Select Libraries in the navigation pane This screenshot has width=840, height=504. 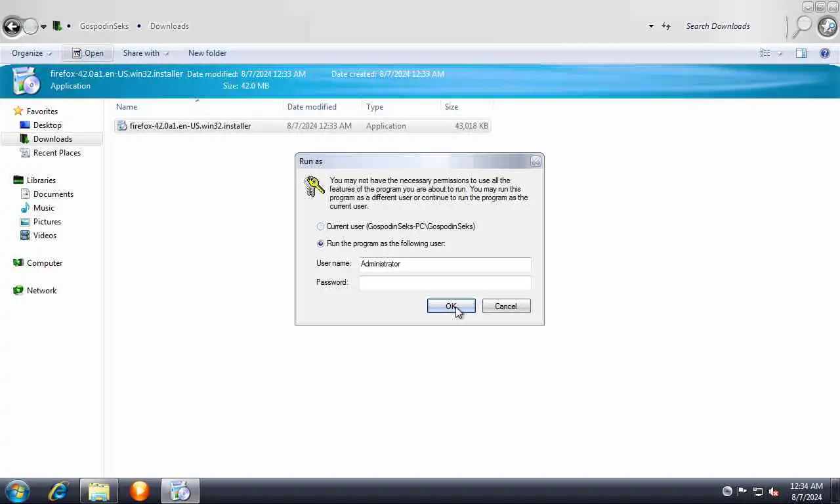coord(41,180)
